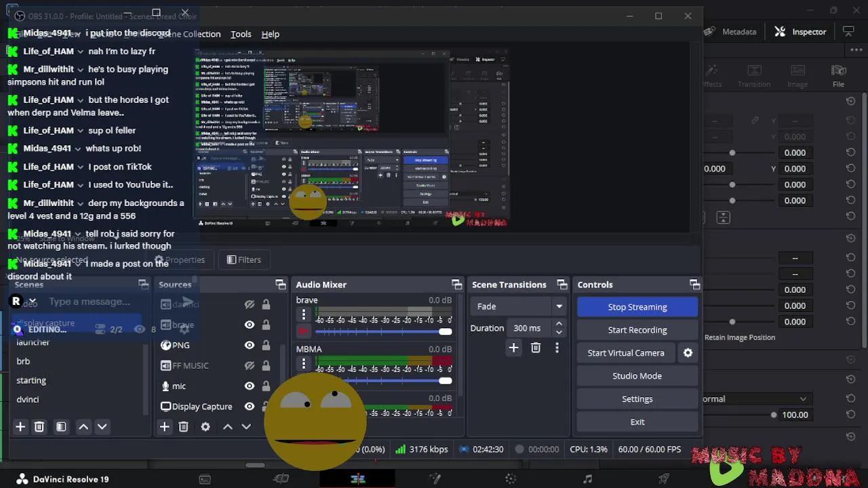Add a new scene with the plus icon
The height and width of the screenshot is (488, 868).
click(20, 426)
